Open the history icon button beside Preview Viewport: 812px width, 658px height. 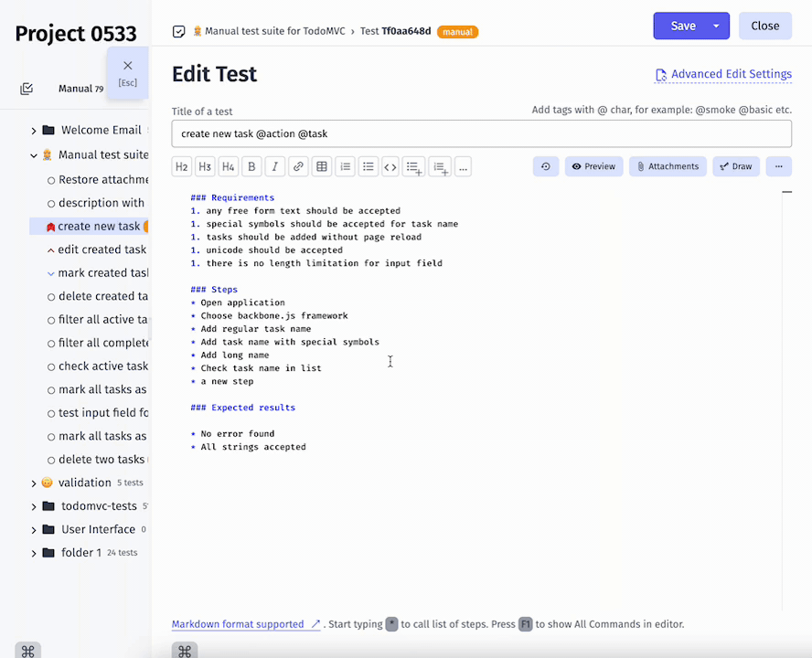click(x=546, y=166)
